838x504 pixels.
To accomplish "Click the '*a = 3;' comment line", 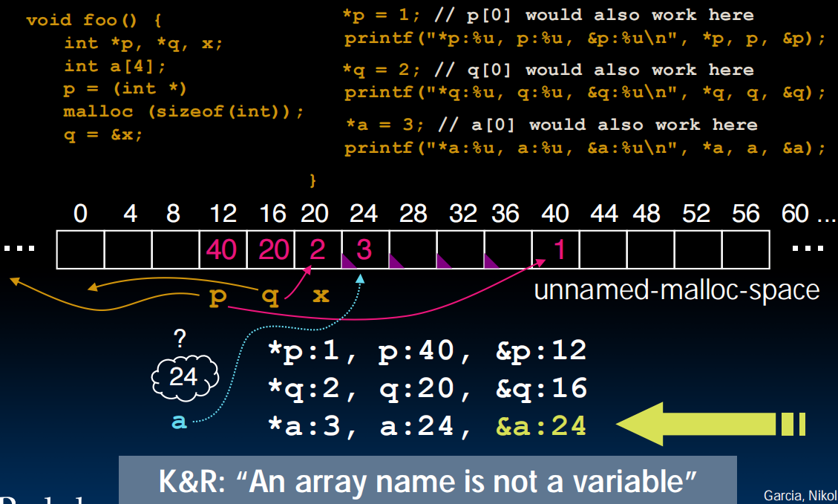I will (551, 125).
